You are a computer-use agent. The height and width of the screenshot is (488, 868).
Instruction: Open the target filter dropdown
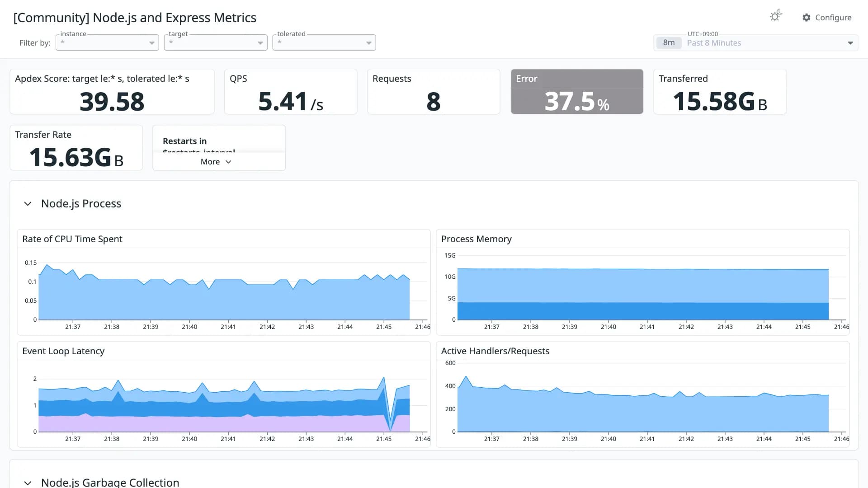coord(216,42)
